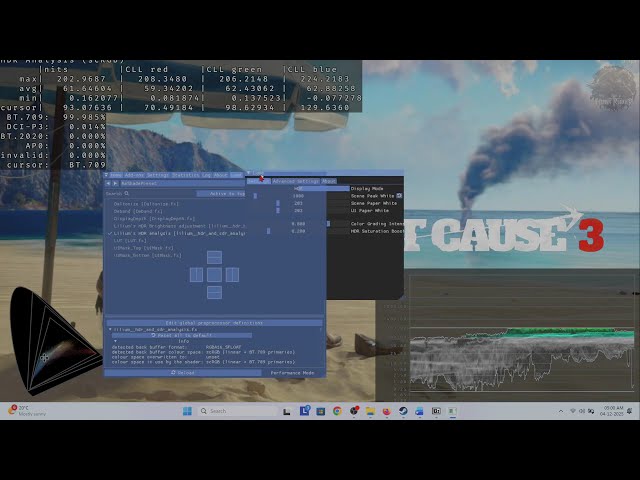Enable the UIMask_Top effect

143,248
